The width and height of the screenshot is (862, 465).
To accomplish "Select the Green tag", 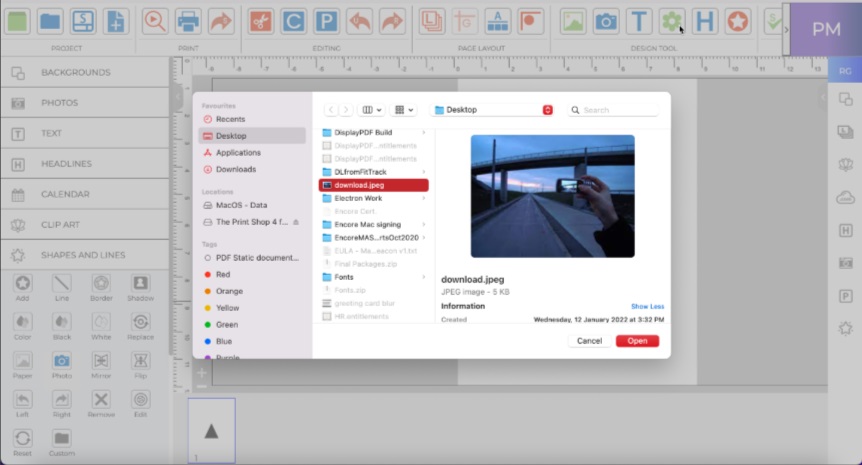I will pos(252,325).
